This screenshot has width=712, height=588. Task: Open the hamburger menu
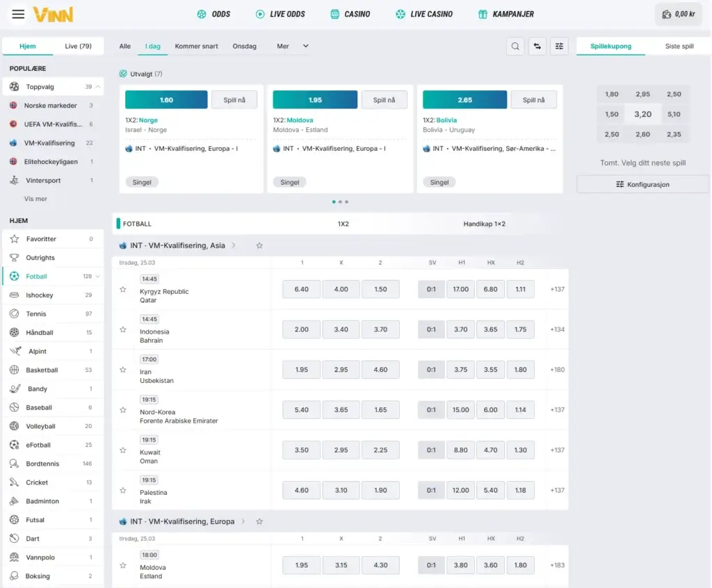click(x=18, y=14)
